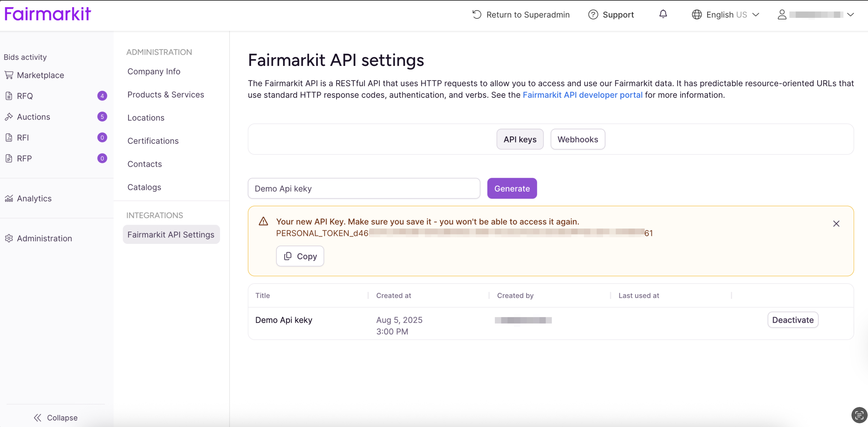Click the Auctions badge showing 5
The width and height of the screenshot is (868, 427).
[102, 117]
